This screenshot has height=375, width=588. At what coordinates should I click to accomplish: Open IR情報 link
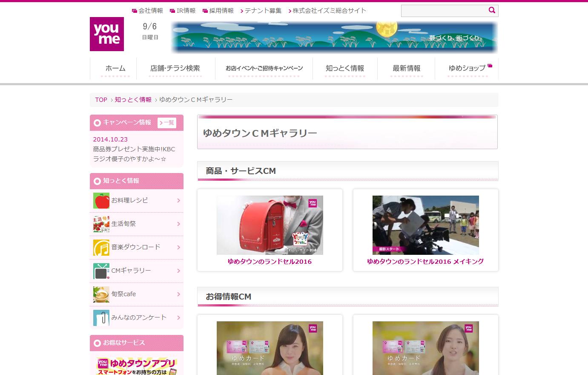[x=186, y=11]
